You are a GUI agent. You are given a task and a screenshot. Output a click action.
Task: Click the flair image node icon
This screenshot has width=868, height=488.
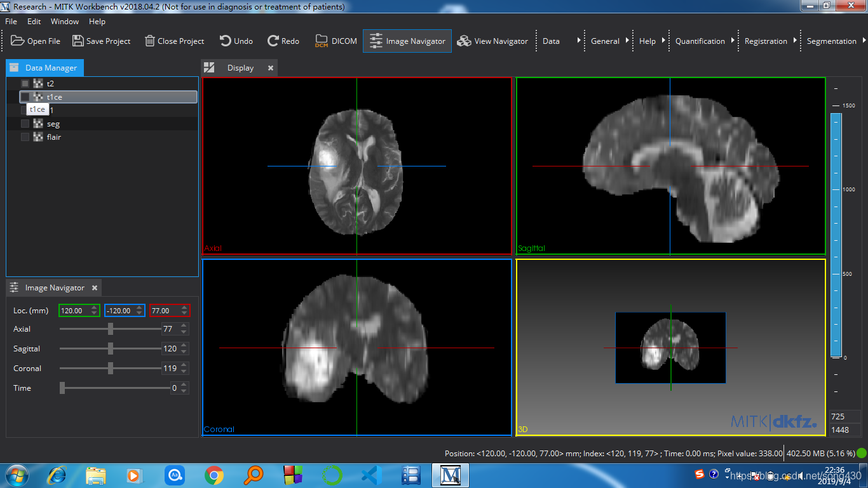point(38,137)
